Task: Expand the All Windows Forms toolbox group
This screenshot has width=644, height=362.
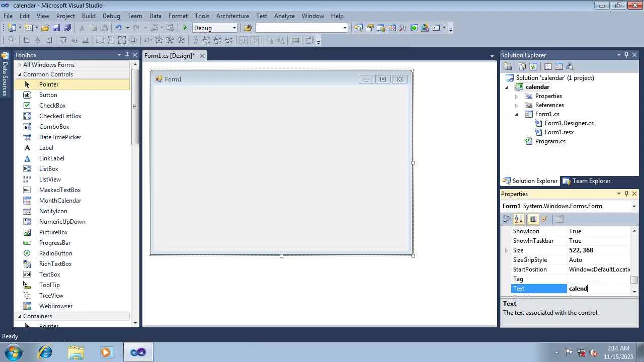Action: point(20,65)
